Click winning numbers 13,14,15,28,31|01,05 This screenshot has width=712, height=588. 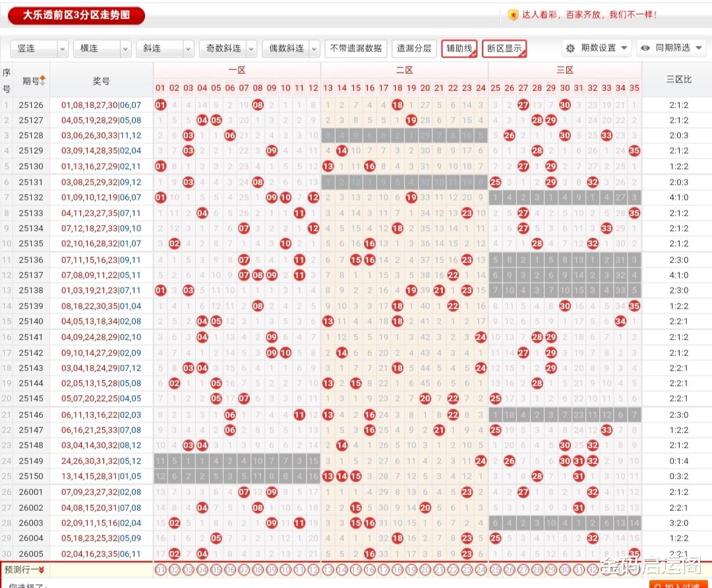click(102, 477)
